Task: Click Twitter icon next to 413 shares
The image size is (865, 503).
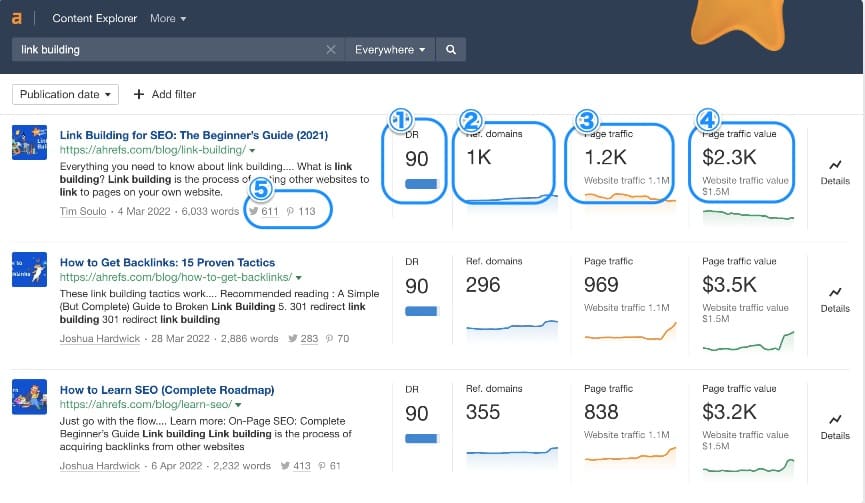Action: pos(285,465)
